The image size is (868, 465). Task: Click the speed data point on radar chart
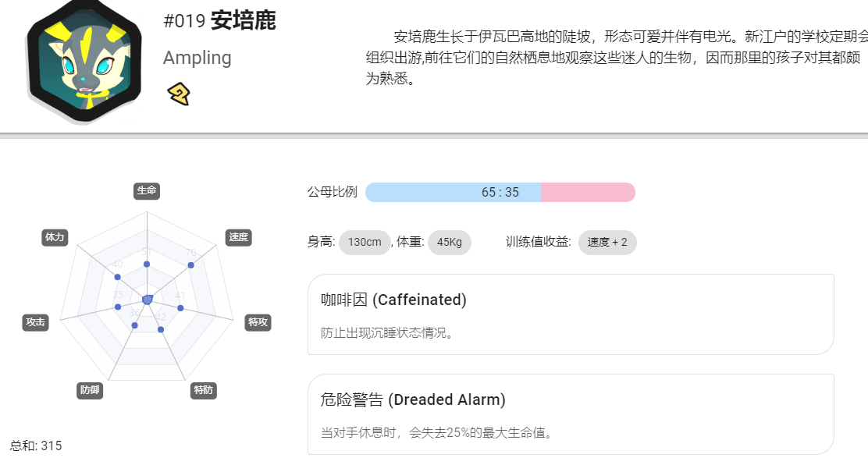191,265
